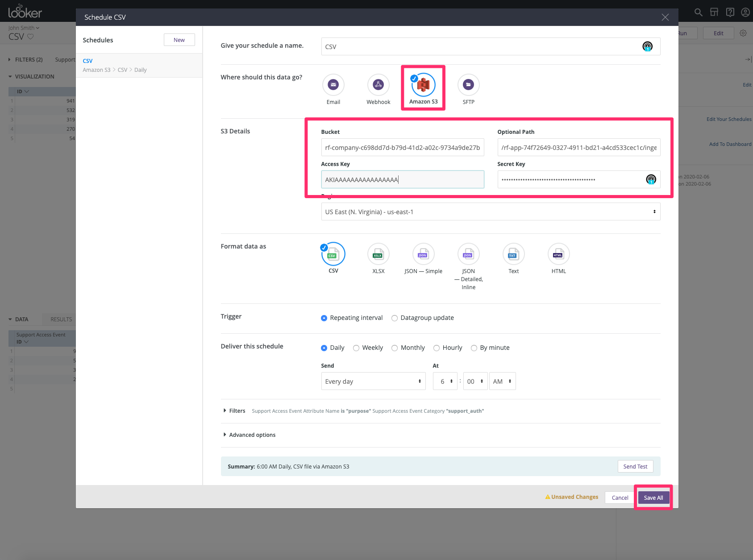This screenshot has width=753, height=560.
Task: Open Add To Dashboard link
Action: pyautogui.click(x=730, y=144)
